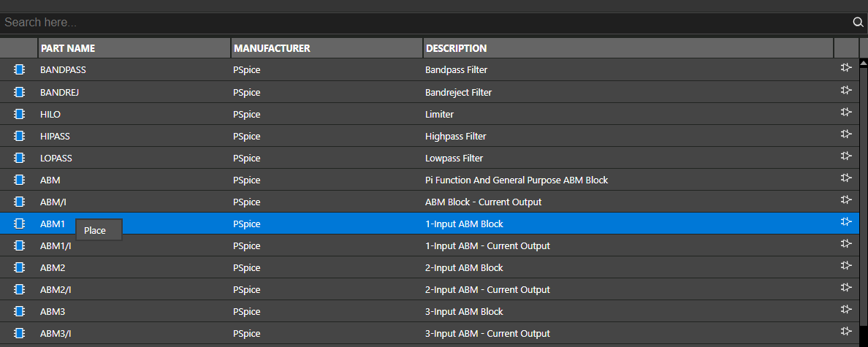Select the LOPASS part name
The image size is (868, 347).
click(x=56, y=158)
